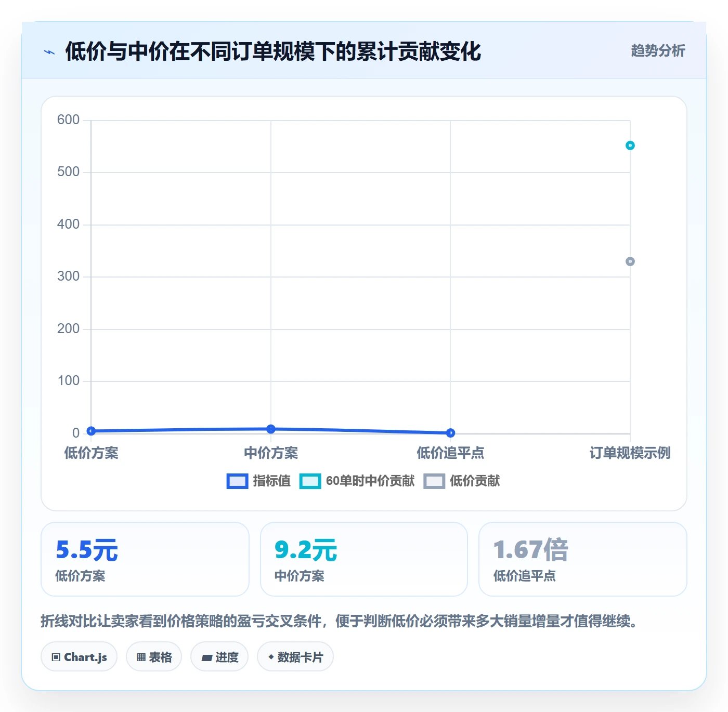Viewport: 728px width, 712px height.
Task: Toggle the 指标值 legend swatch
Action: pyautogui.click(x=237, y=481)
